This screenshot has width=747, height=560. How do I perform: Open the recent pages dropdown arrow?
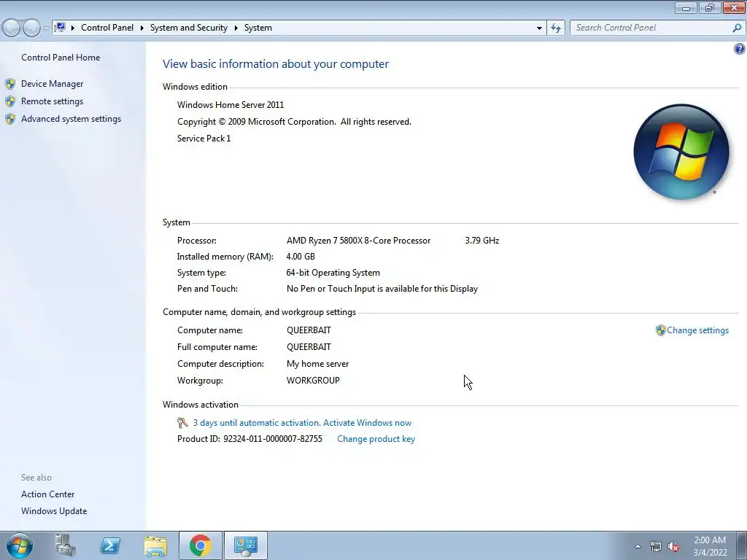[x=46, y=28]
